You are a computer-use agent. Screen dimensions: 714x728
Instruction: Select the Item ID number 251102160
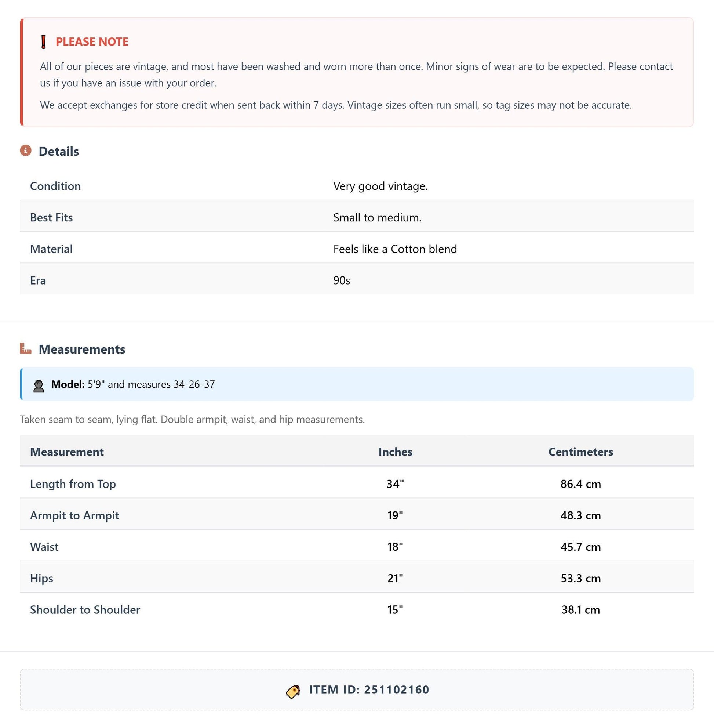396,689
